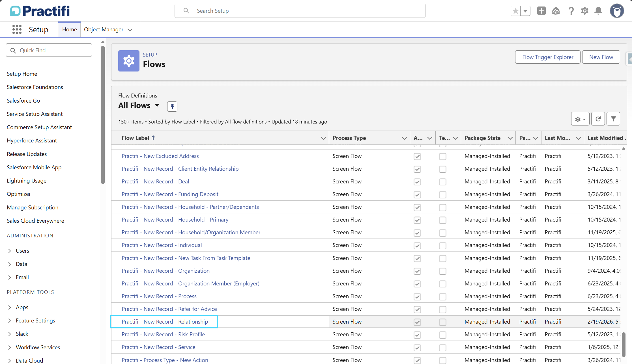Open Practifi - New Excluded Address flow
The width and height of the screenshot is (632, 364).
tap(160, 156)
